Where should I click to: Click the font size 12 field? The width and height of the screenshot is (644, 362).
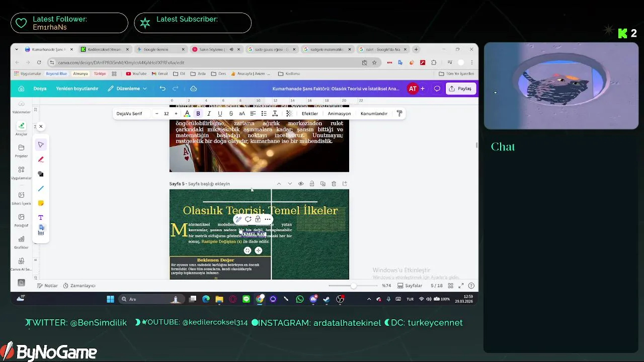pos(166,114)
